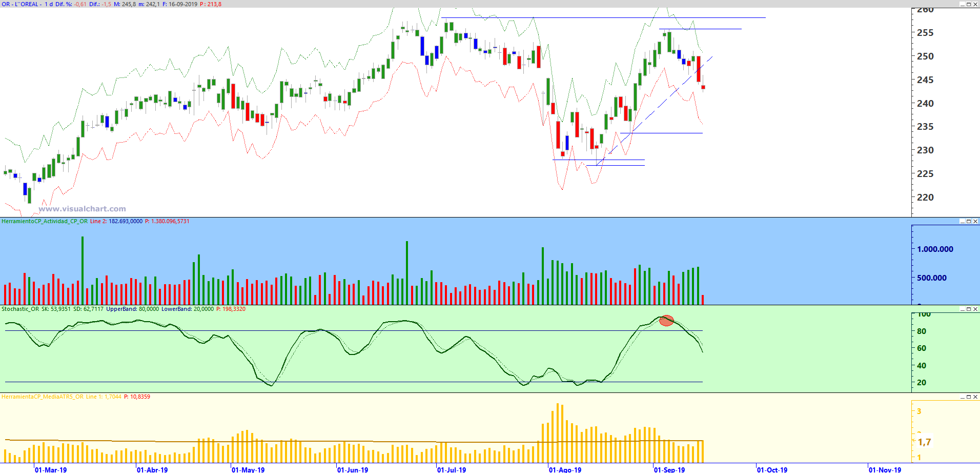Click the 'Dif.: -1,5' value
Image resolution: width=980 pixels, height=473 pixels.
tap(100, 4)
